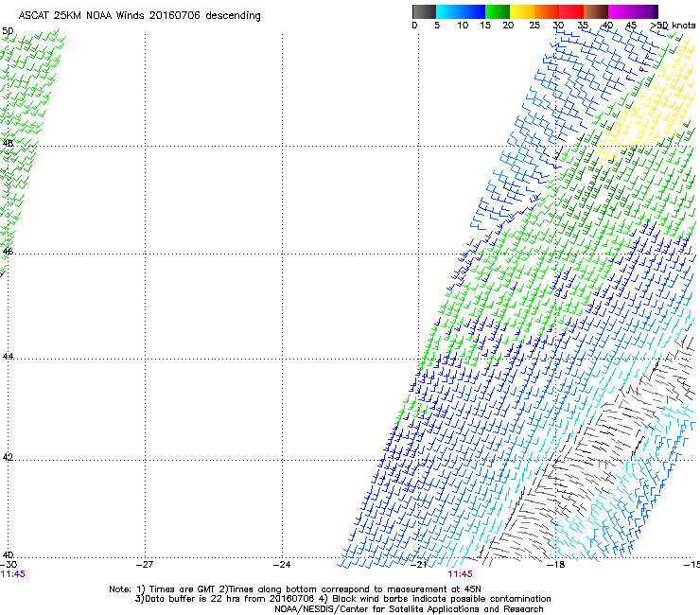The image size is (700, 615).
Task: Click the note 'Times are GMT'
Action: [x=182, y=589]
